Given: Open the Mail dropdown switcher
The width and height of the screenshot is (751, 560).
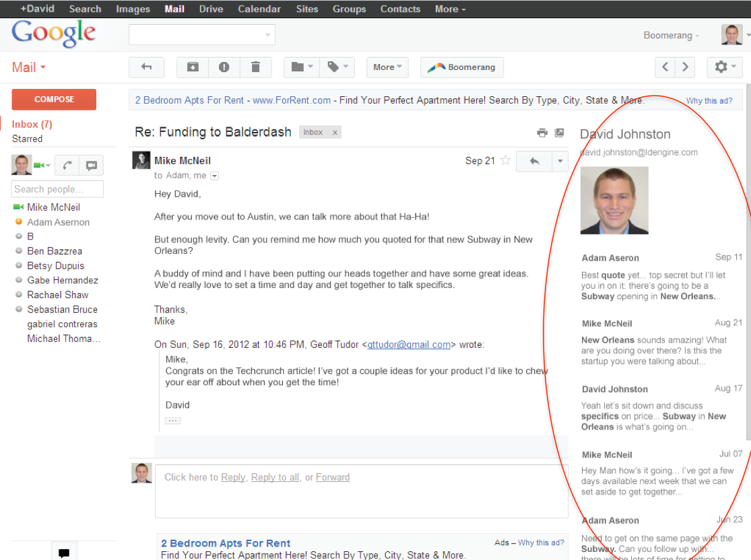Looking at the screenshot, I should coord(29,67).
